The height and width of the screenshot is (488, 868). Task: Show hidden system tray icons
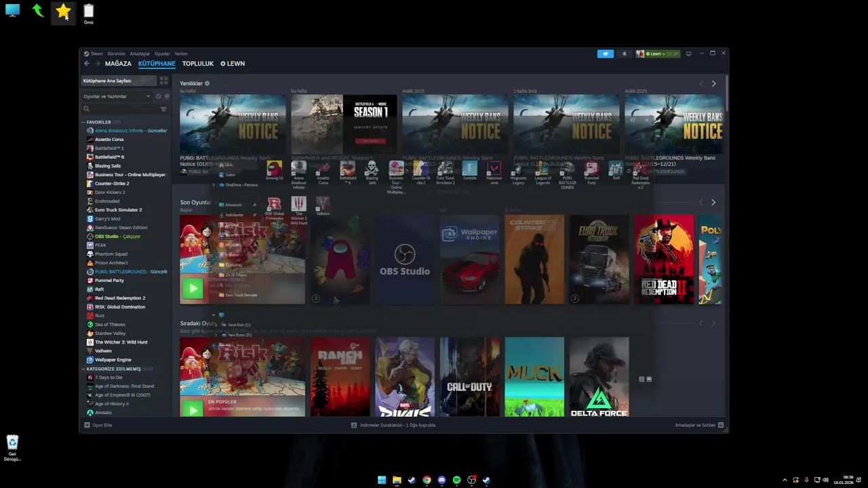[785, 480]
